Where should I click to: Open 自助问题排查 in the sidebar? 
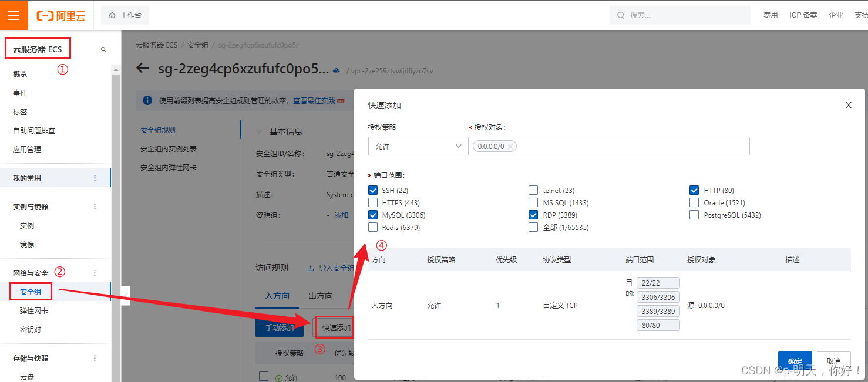pos(34,130)
